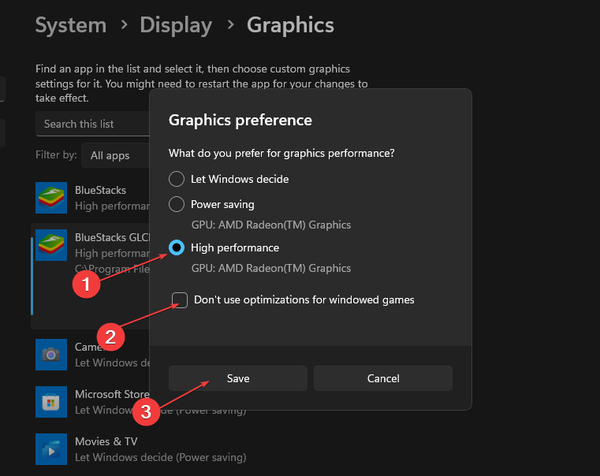Click the Search this list field
Viewport: 600px width, 476px height.
coord(92,124)
